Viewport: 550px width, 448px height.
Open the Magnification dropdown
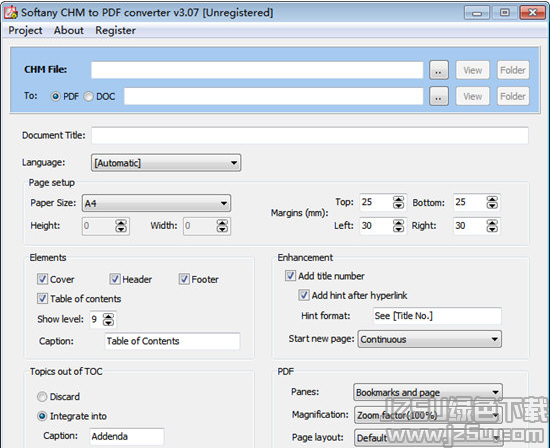428,415
